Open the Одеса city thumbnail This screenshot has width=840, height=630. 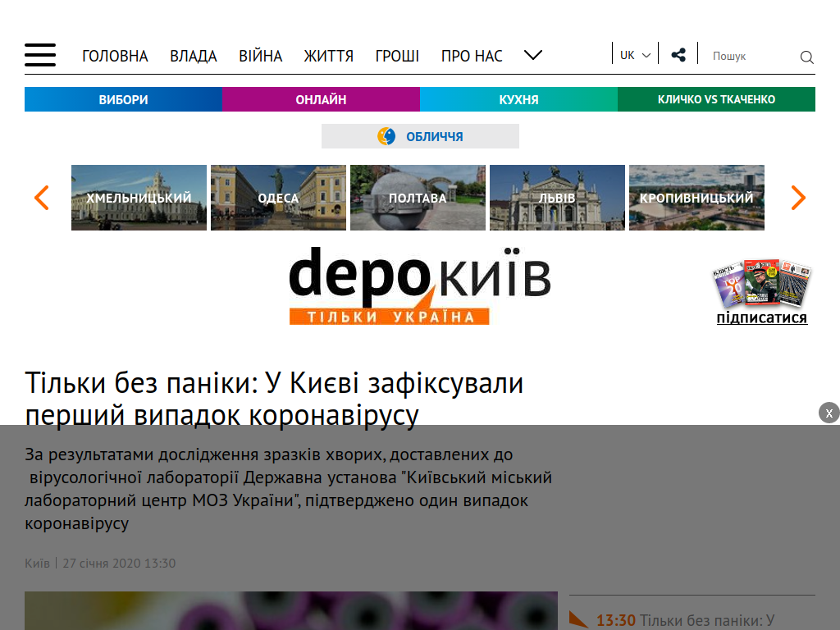[x=279, y=198]
